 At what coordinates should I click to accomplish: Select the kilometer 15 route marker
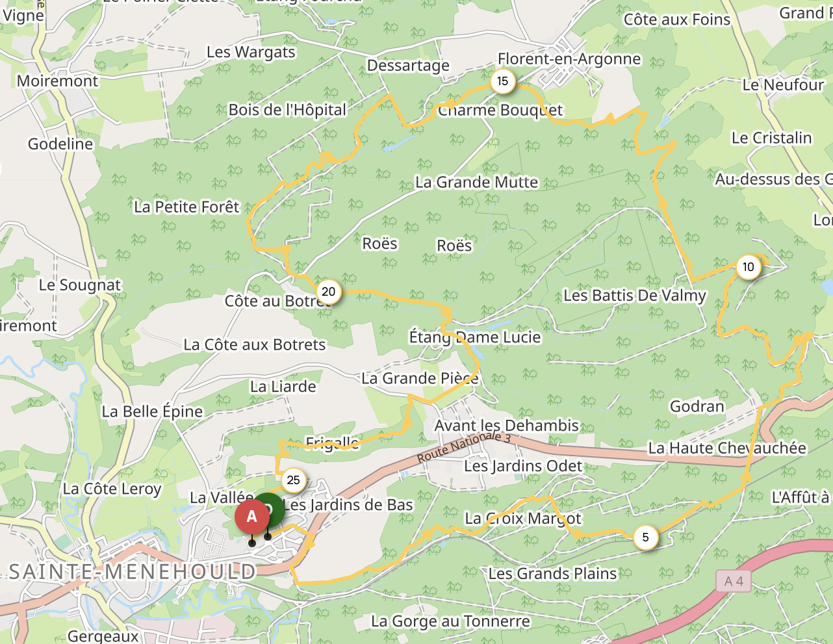(x=502, y=81)
